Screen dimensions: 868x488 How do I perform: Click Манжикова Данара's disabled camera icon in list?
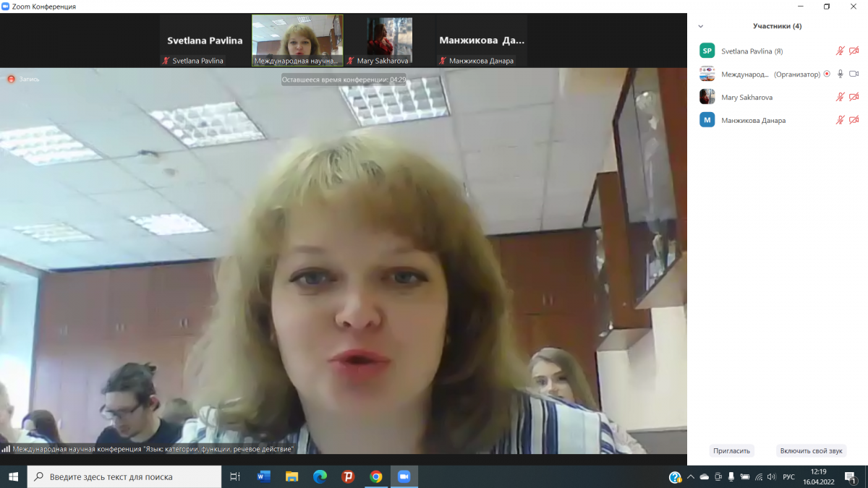[x=854, y=120]
